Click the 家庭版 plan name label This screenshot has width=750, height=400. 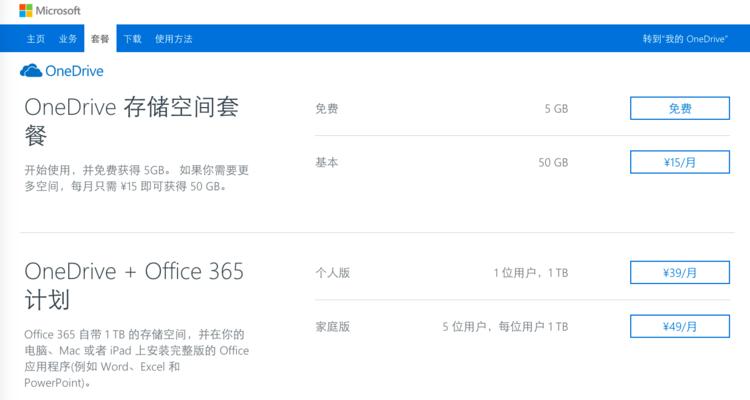[333, 327]
